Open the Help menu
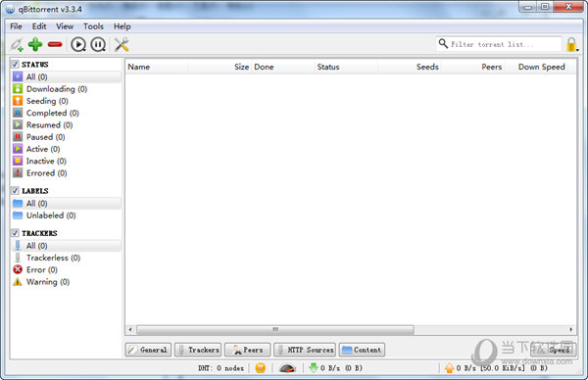The height and width of the screenshot is (380, 588). (x=122, y=26)
